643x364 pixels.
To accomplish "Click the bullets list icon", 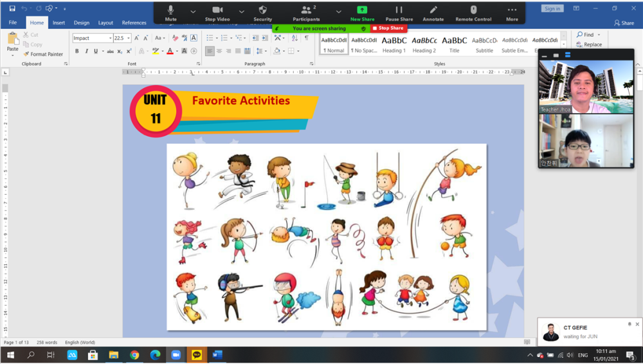I will [x=210, y=38].
